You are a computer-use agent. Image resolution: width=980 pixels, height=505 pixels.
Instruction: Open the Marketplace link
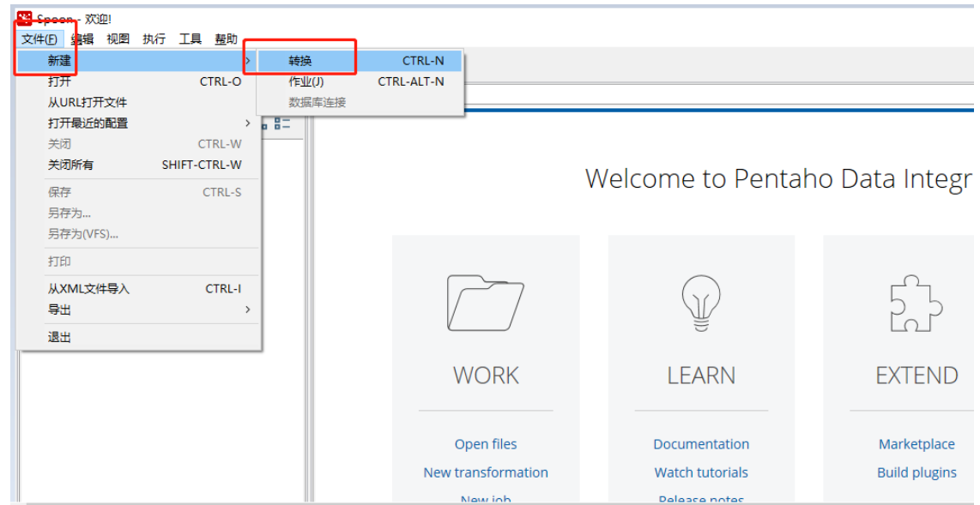pos(916,444)
